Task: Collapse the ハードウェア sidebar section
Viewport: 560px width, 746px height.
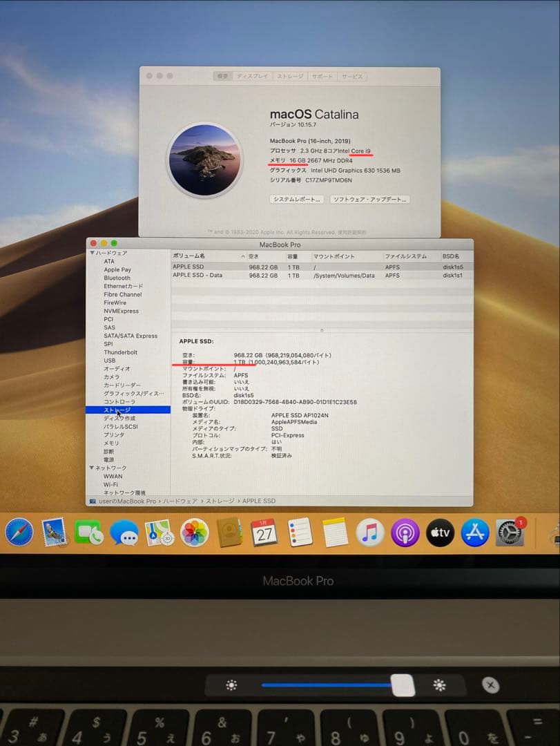Action: pos(93,253)
